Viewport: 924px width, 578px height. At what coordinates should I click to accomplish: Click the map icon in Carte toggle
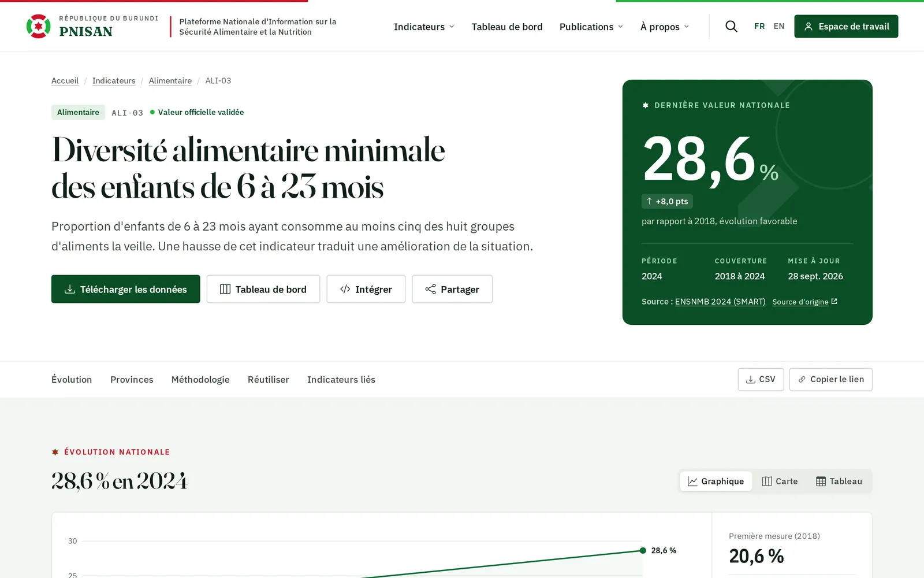click(x=767, y=481)
